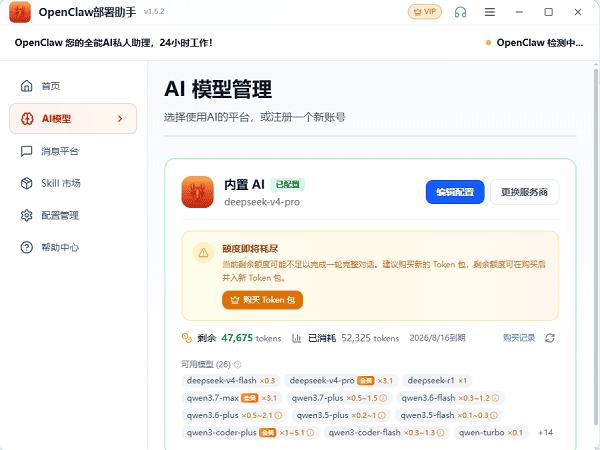Open 帮助中心 in the sidebar
Image resolution: width=600 pixels, height=450 pixels.
(x=73, y=248)
